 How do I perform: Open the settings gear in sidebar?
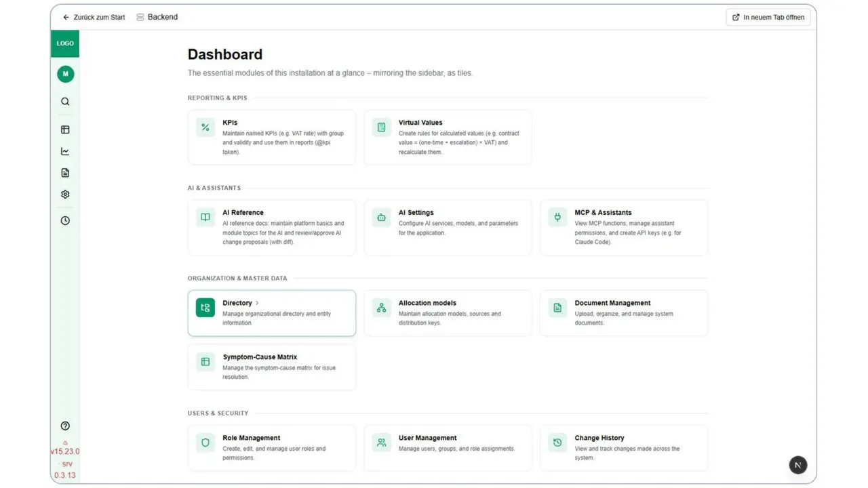click(x=65, y=195)
